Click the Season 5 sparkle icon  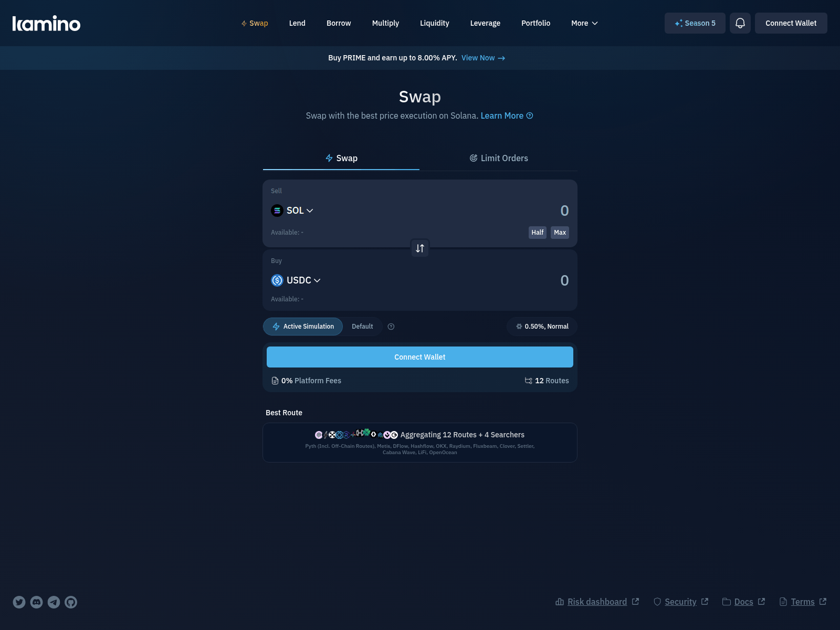(x=679, y=23)
